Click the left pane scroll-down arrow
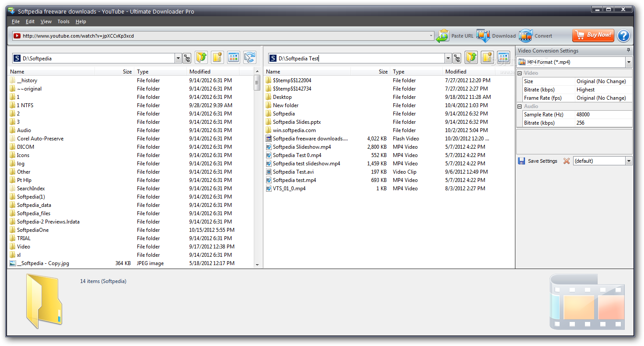The image size is (644, 346). 257,265
